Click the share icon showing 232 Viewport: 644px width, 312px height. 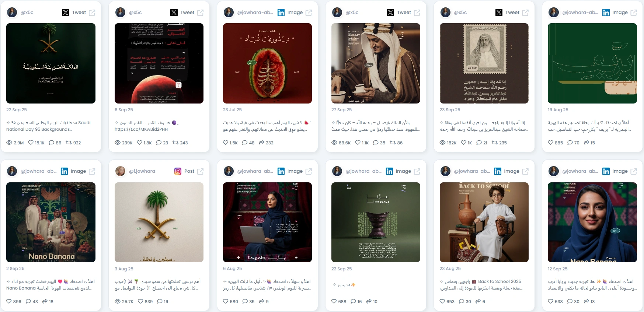click(x=261, y=143)
